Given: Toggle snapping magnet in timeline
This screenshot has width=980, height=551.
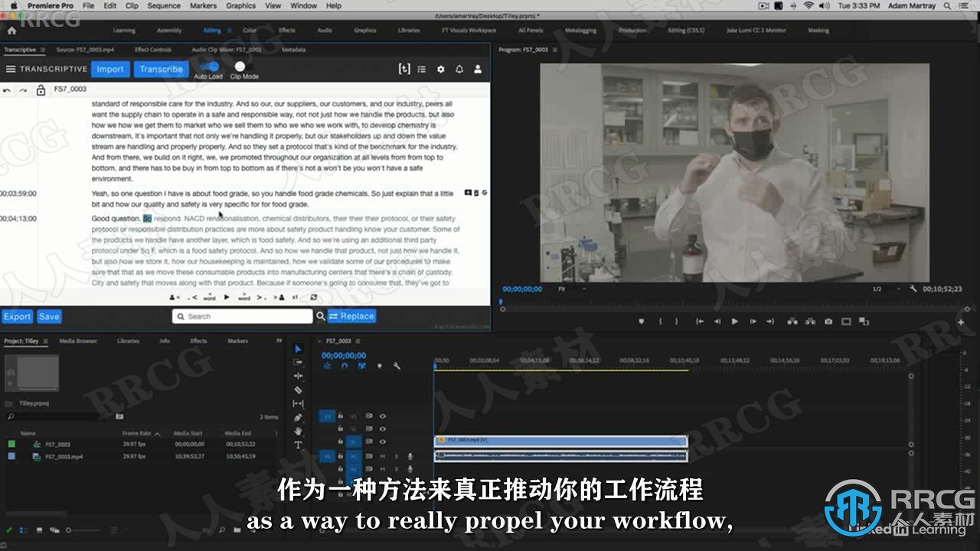Looking at the screenshot, I should coord(345,366).
